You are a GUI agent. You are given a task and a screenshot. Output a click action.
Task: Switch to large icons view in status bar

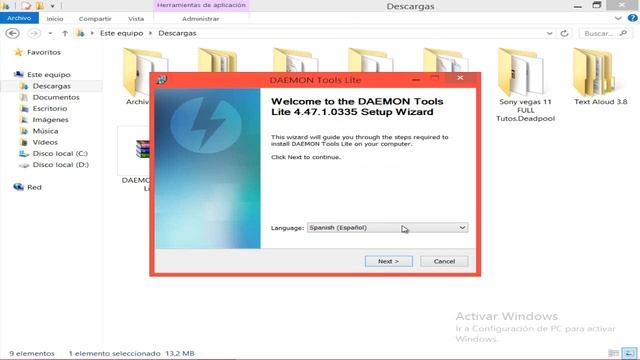[629, 353]
